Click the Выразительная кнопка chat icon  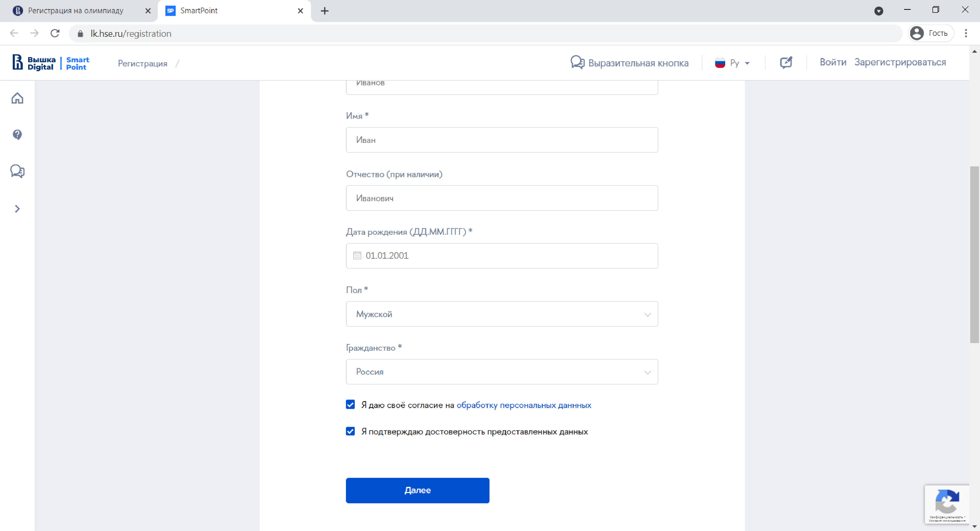pos(577,62)
